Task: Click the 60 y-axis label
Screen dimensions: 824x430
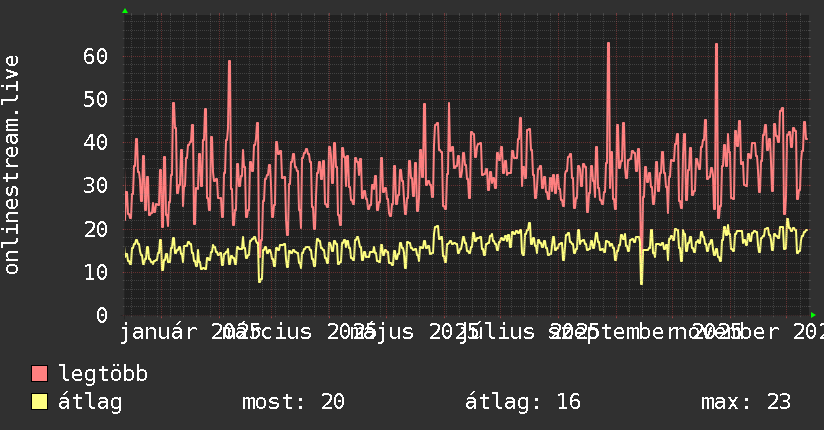Action: click(95, 56)
